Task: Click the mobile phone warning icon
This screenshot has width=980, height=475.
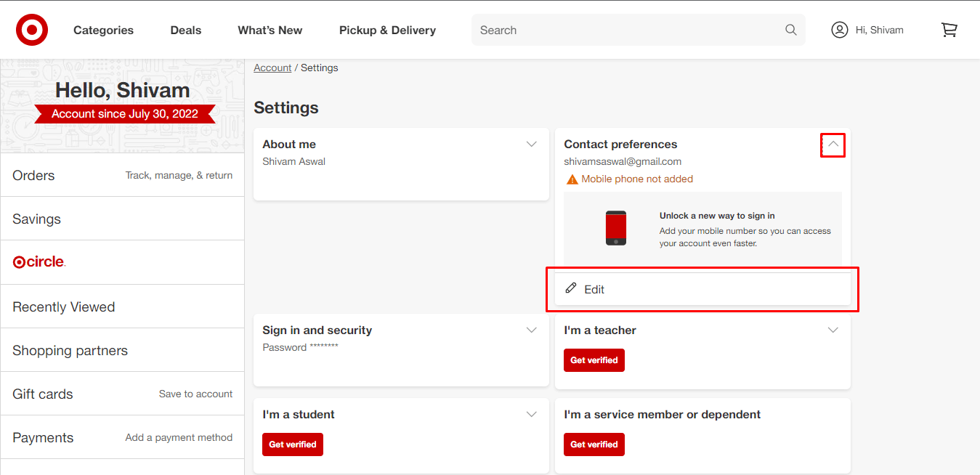Action: pyautogui.click(x=572, y=179)
